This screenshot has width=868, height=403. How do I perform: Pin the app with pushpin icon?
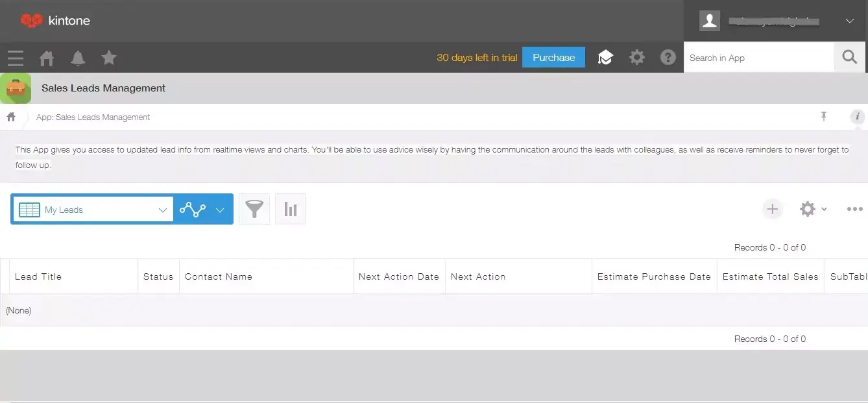[x=824, y=117]
